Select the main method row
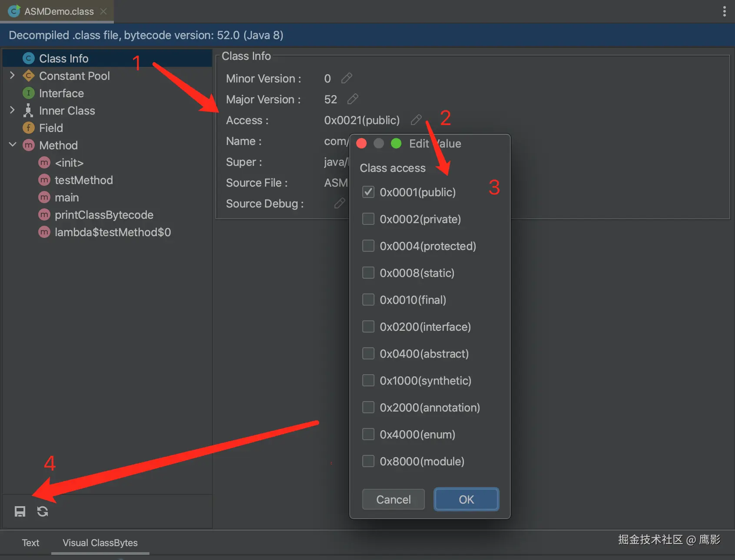 [107, 197]
